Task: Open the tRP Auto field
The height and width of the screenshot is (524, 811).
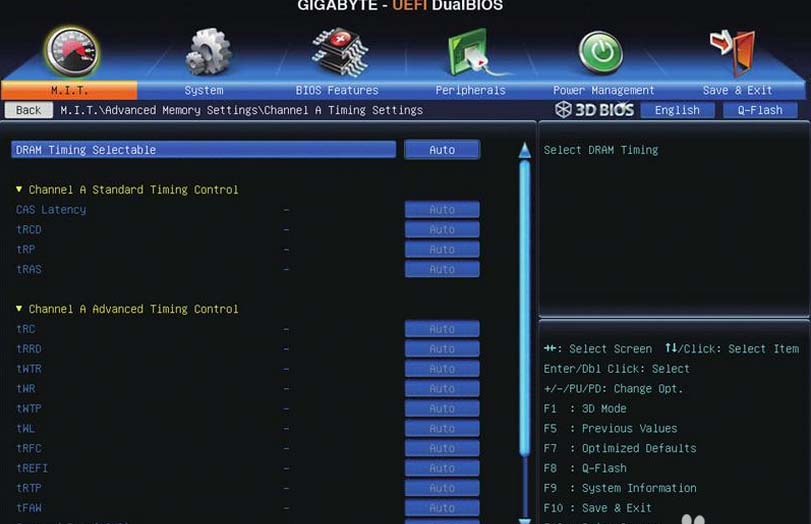Action: click(442, 249)
